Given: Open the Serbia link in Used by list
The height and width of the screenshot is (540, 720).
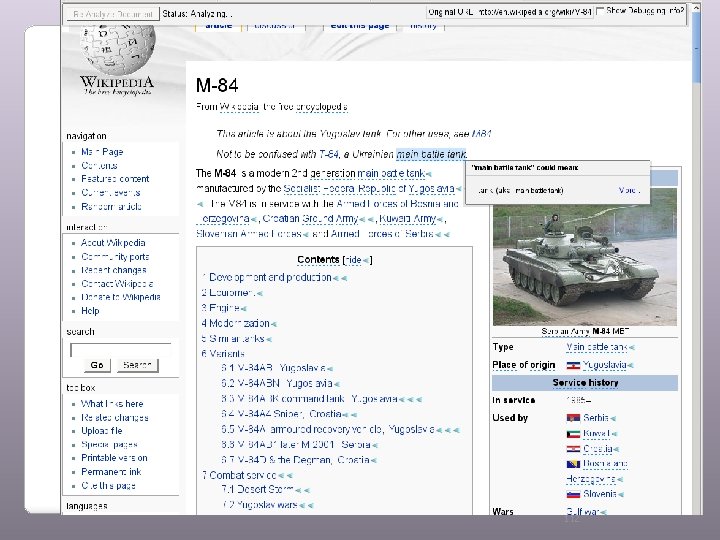Looking at the screenshot, I should [596, 418].
